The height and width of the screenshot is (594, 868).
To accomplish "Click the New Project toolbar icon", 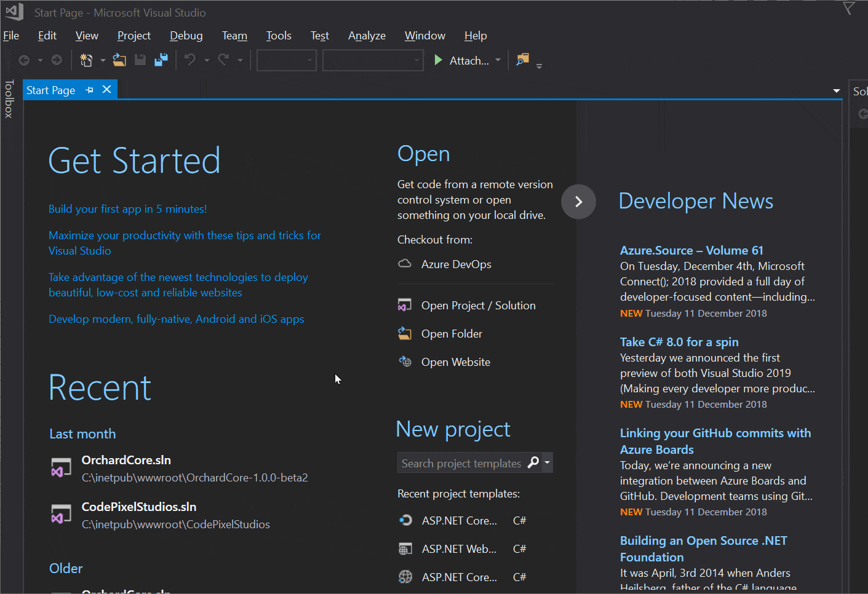I will [86, 60].
